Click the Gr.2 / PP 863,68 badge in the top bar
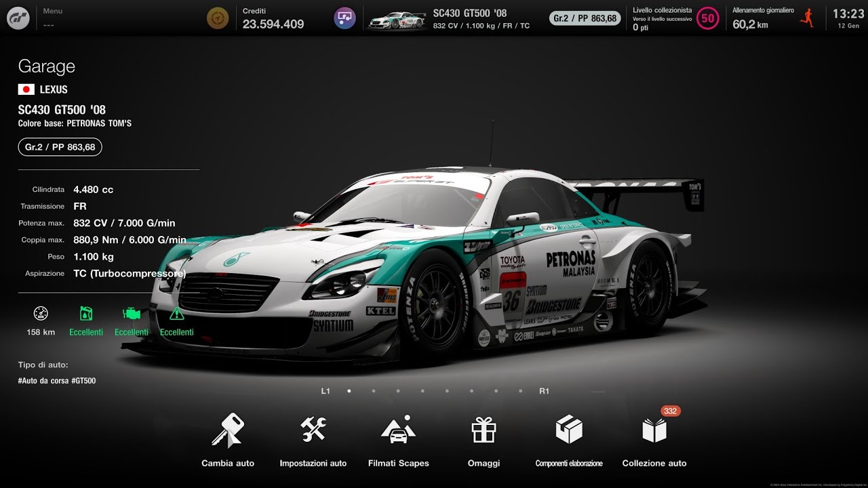 tap(586, 18)
